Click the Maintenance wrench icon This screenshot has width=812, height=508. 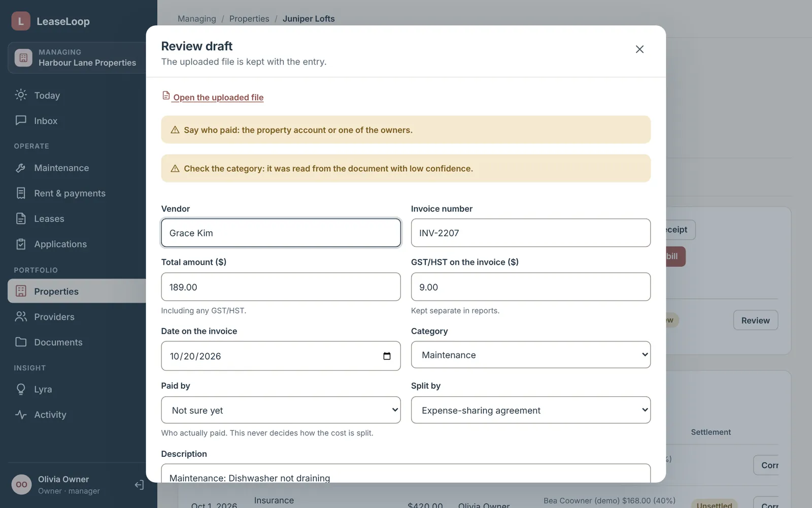21,168
